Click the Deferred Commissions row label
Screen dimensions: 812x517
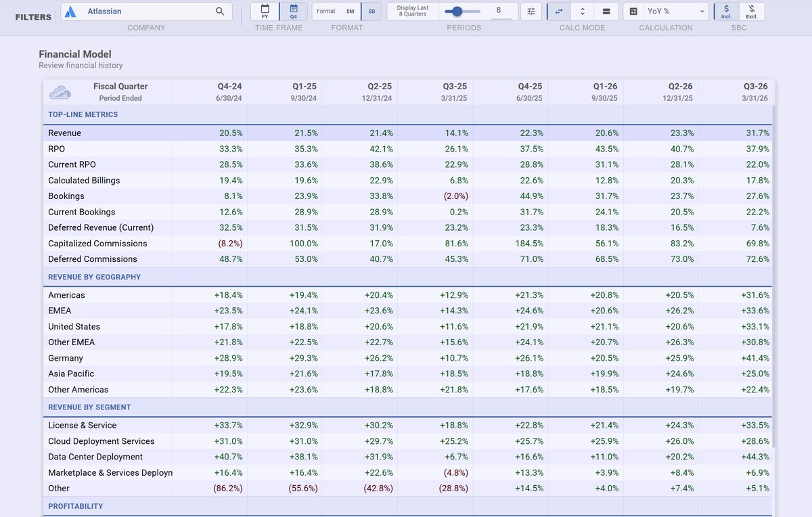(x=93, y=259)
